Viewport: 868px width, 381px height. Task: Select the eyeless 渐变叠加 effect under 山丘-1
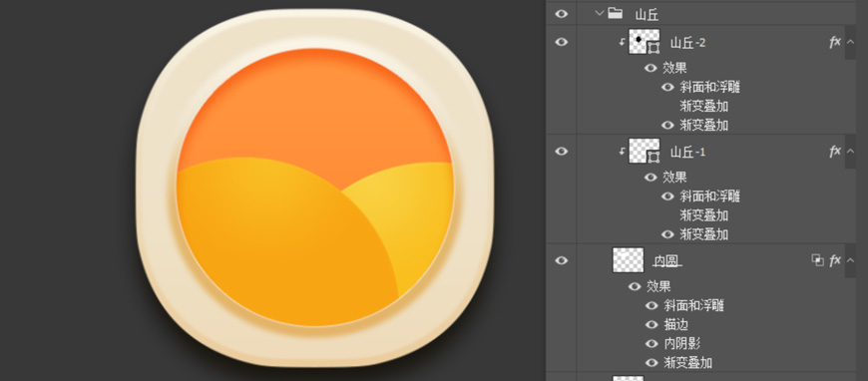[x=704, y=215]
